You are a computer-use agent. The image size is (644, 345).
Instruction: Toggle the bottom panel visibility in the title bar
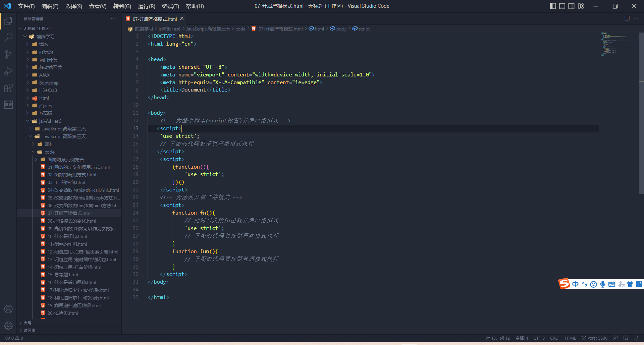click(562, 6)
